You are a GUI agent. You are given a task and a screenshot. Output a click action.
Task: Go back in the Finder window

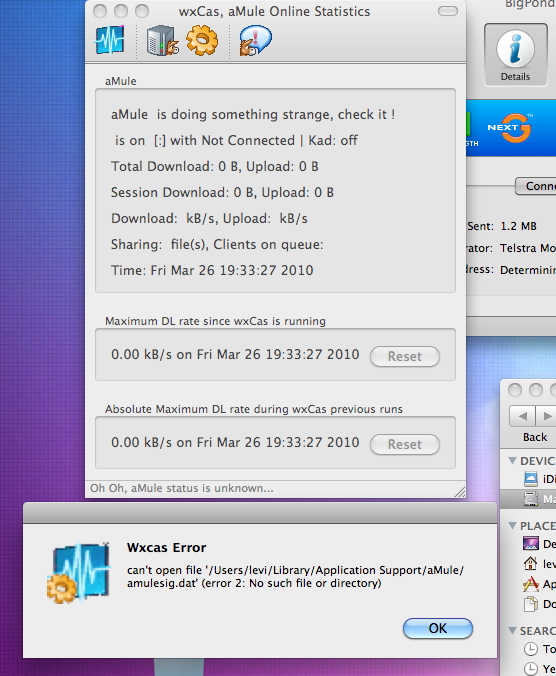522,416
